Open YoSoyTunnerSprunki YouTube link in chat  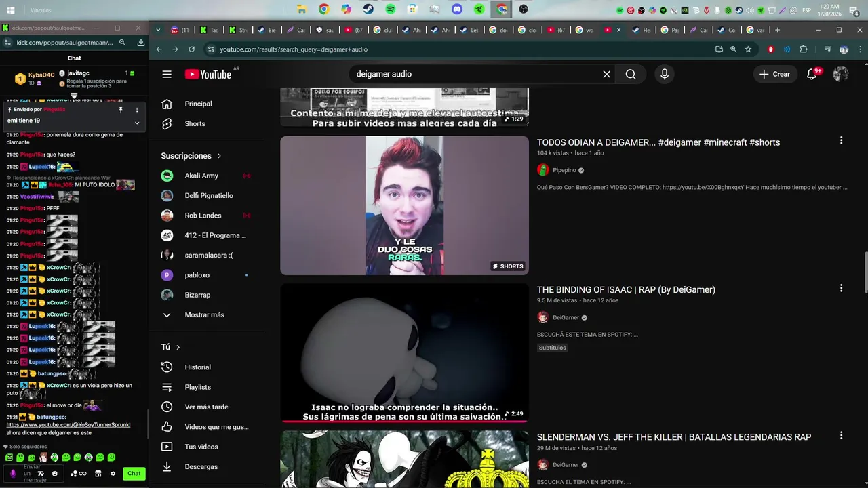[x=68, y=425]
